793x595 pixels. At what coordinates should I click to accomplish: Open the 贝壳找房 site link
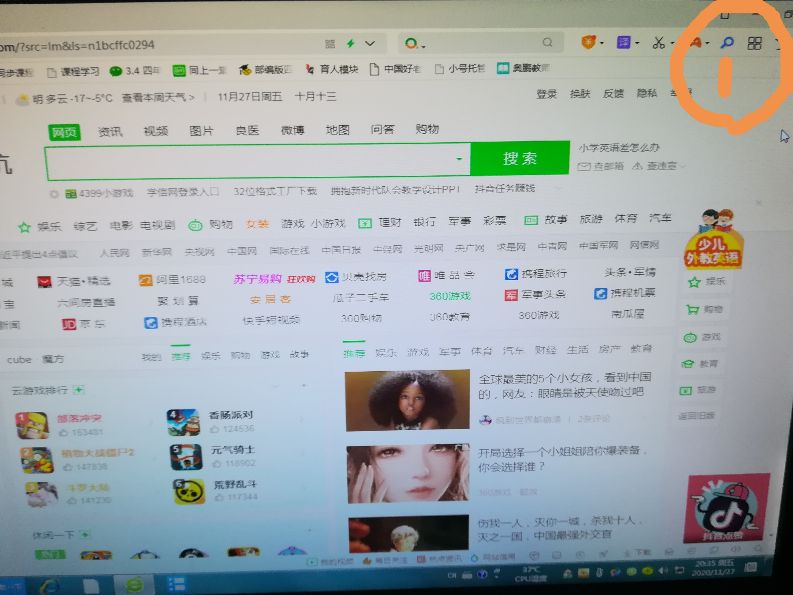(356, 277)
